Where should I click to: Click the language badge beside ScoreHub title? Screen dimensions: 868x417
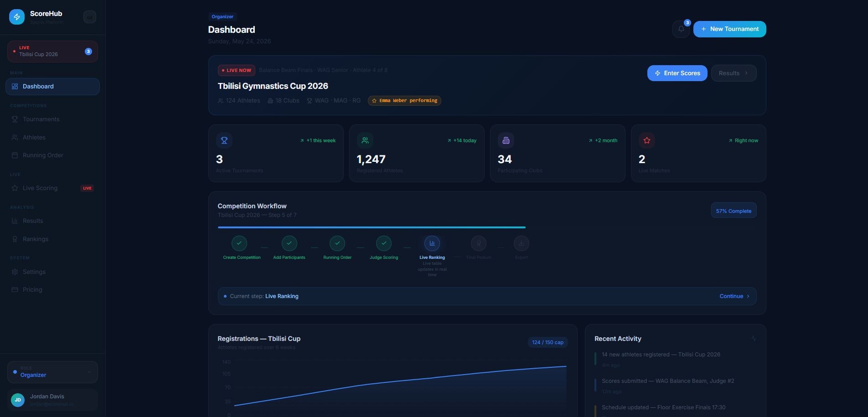90,17
